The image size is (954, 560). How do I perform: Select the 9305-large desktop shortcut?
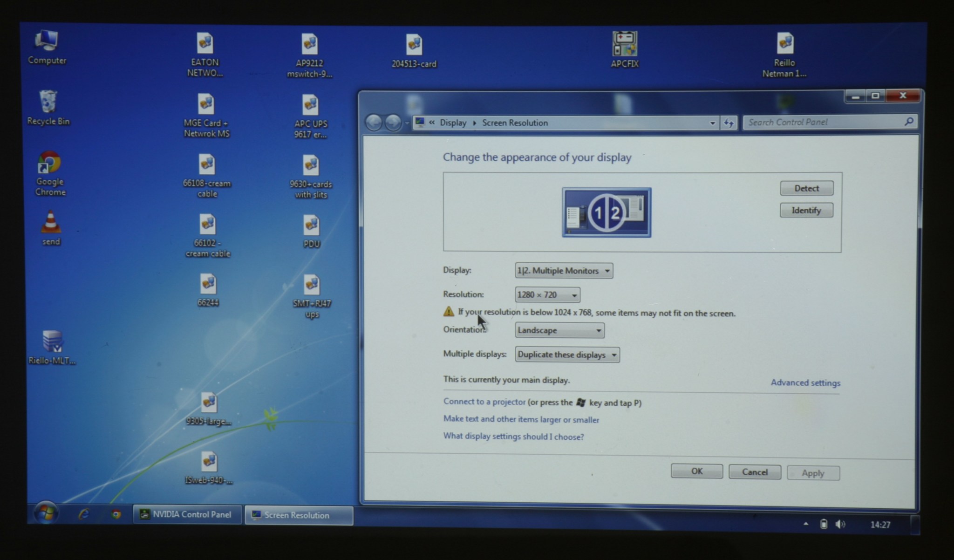coord(209,409)
